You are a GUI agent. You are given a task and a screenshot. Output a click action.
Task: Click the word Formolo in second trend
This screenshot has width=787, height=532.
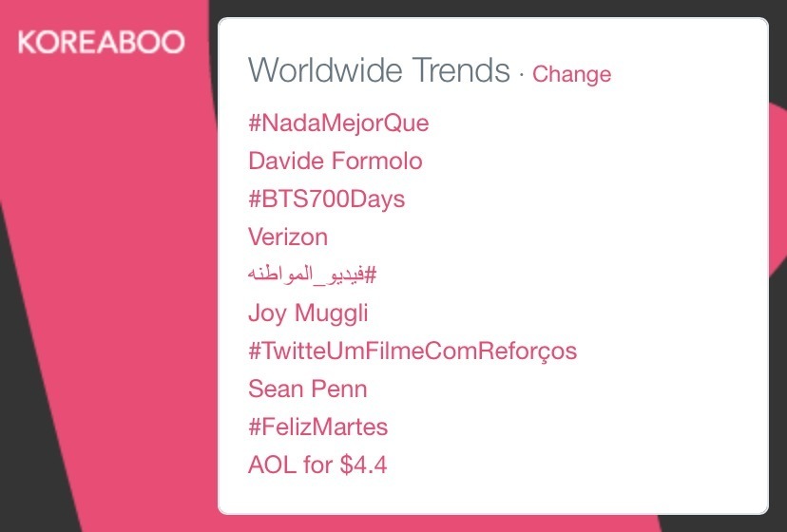[x=377, y=161]
